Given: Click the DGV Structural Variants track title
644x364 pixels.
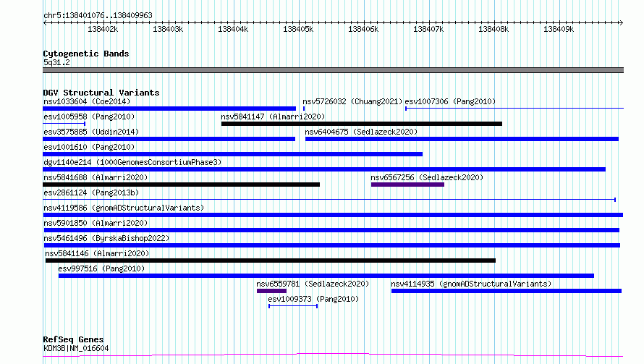Looking at the screenshot, I should (x=101, y=93).
